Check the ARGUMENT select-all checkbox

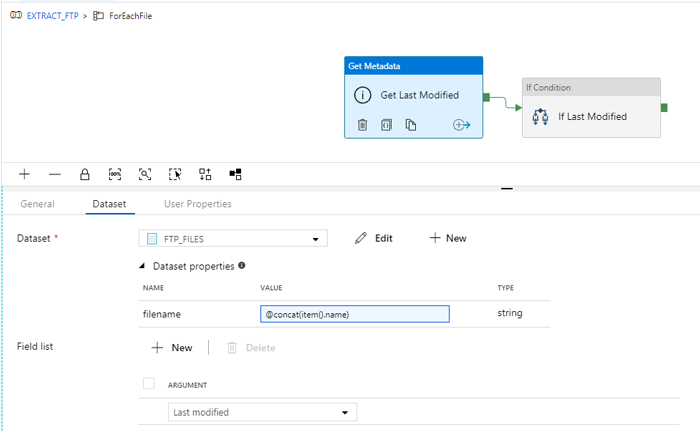149,384
